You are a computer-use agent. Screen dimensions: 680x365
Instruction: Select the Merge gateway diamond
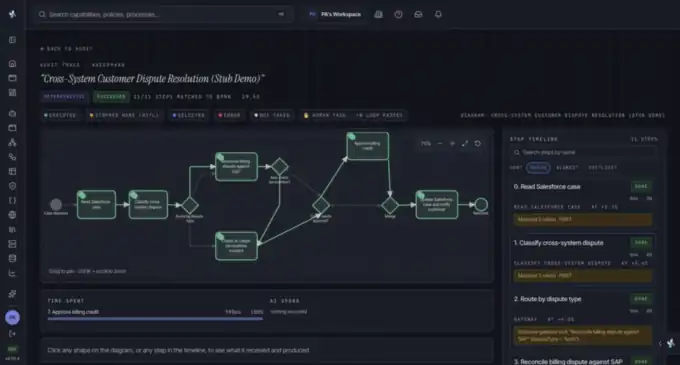click(x=390, y=205)
